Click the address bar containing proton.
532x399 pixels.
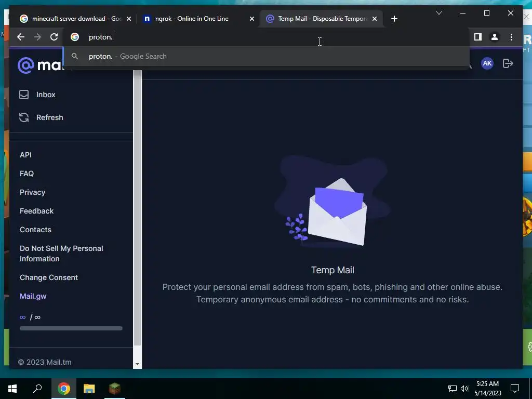click(267, 37)
